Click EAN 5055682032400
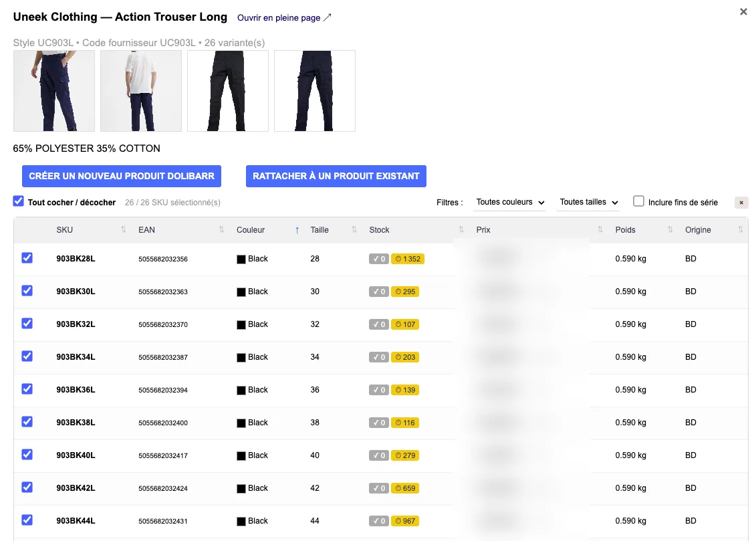 click(163, 423)
